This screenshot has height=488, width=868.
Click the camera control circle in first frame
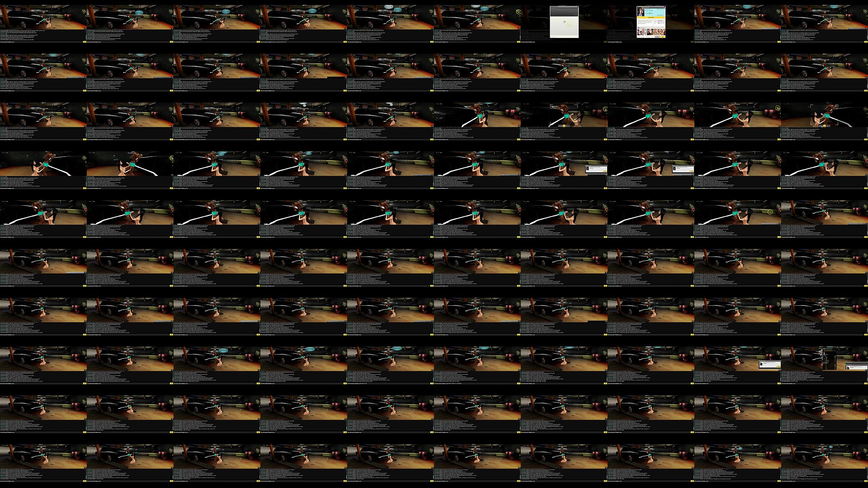tap(84, 11)
